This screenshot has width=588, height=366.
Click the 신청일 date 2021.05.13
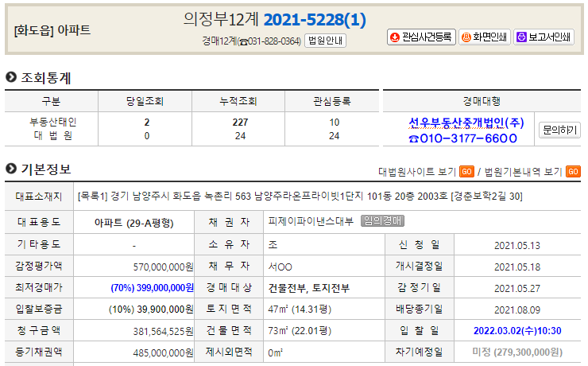point(517,246)
